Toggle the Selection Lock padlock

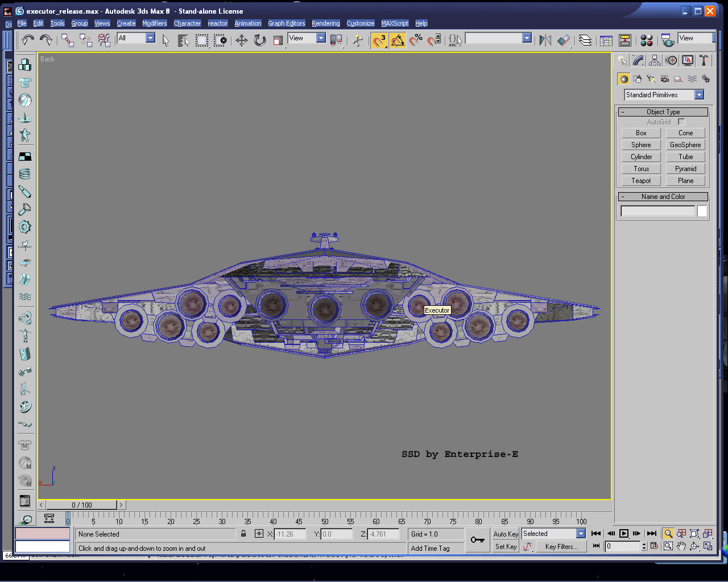coord(243,534)
